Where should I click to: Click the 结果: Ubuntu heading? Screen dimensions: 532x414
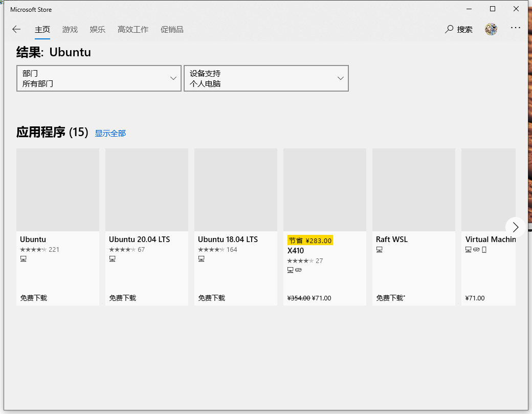point(54,52)
